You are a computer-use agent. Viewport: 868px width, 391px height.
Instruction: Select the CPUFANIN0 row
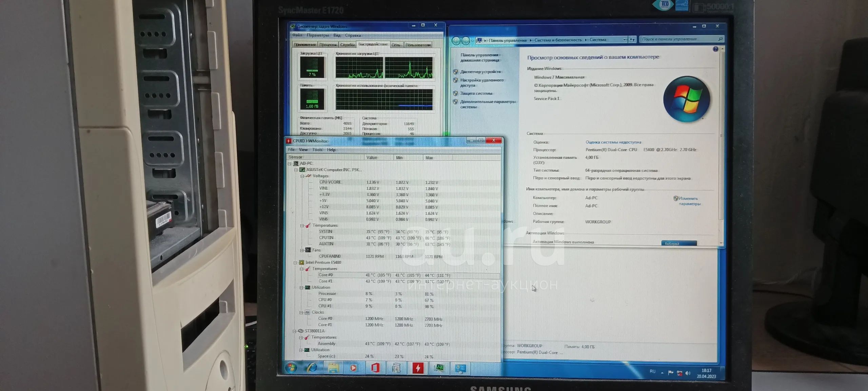coord(393,257)
